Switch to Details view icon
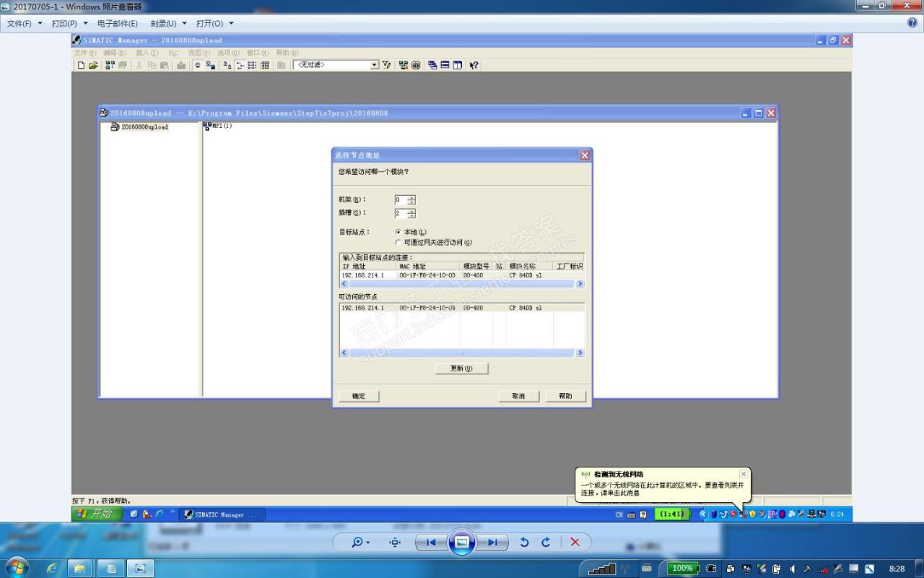This screenshot has width=924, height=578. [x=264, y=65]
